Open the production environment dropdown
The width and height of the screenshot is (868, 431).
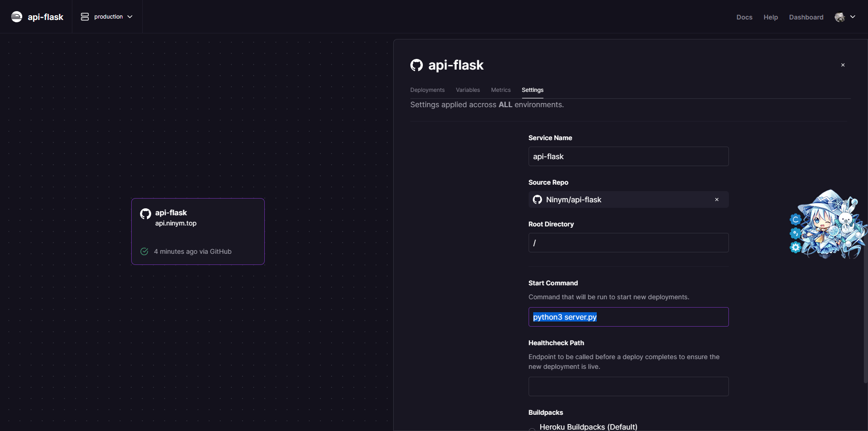click(x=107, y=17)
